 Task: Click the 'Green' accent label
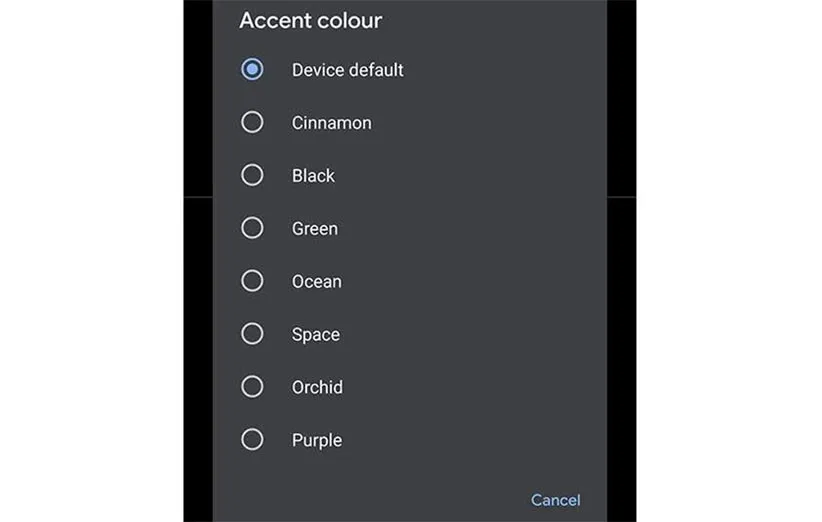click(314, 229)
